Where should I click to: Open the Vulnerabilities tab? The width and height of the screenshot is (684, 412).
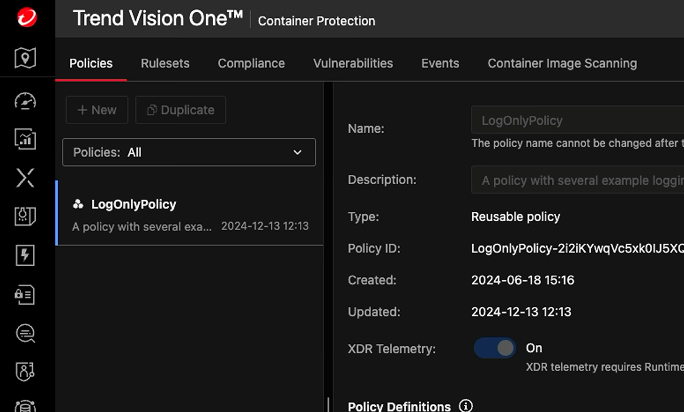[x=353, y=63]
